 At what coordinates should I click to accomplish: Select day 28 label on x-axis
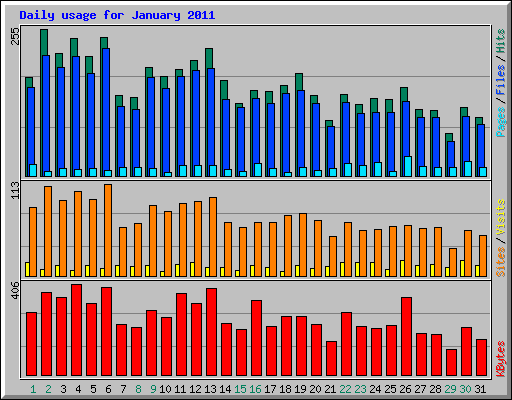click(435, 389)
